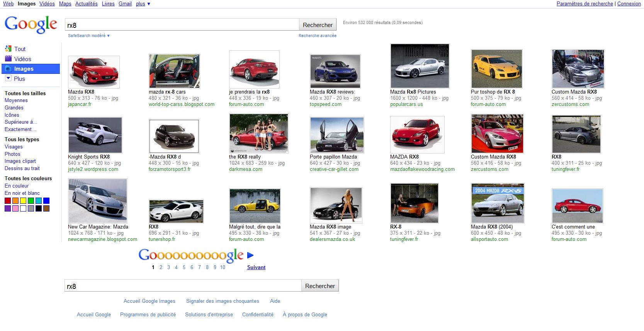This screenshot has width=644, height=331.
Task: Choose the brown color swatch filter
Action: (46, 208)
